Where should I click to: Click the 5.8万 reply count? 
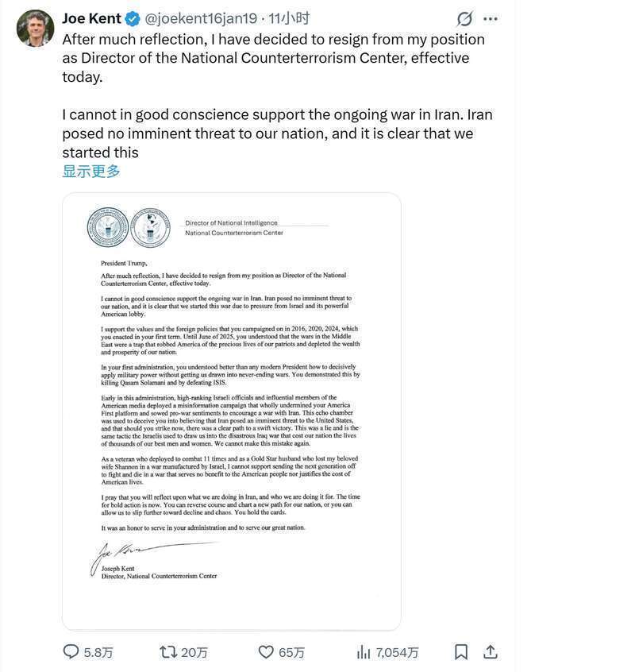98,652
